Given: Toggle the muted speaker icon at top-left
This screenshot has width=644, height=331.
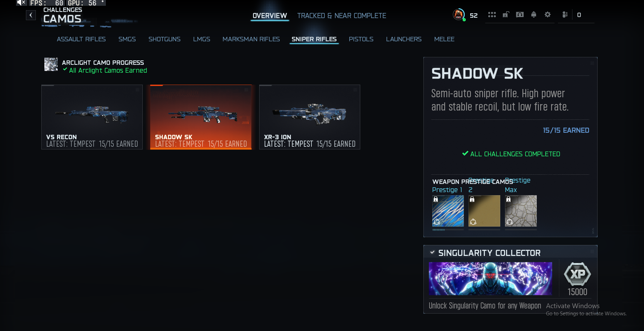Looking at the screenshot, I should [21, 3].
